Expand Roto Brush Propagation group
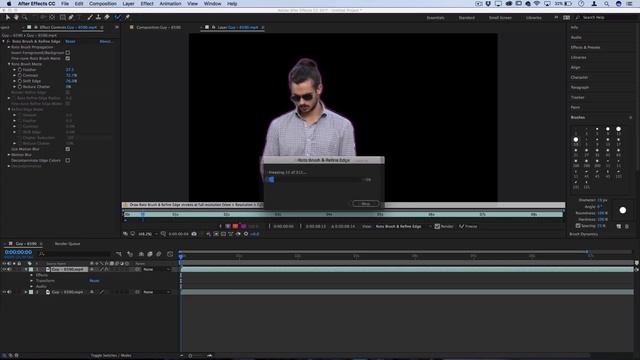The image size is (640, 360). click(x=9, y=47)
